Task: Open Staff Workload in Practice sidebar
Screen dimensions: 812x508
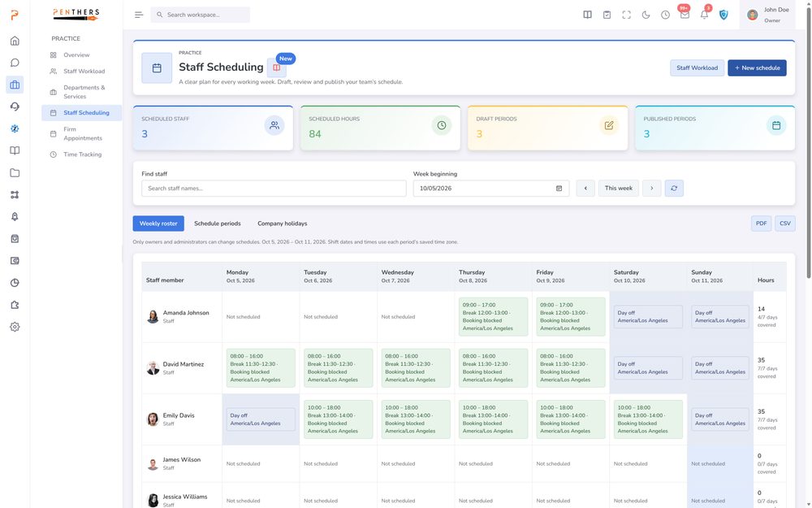Action: (81, 71)
